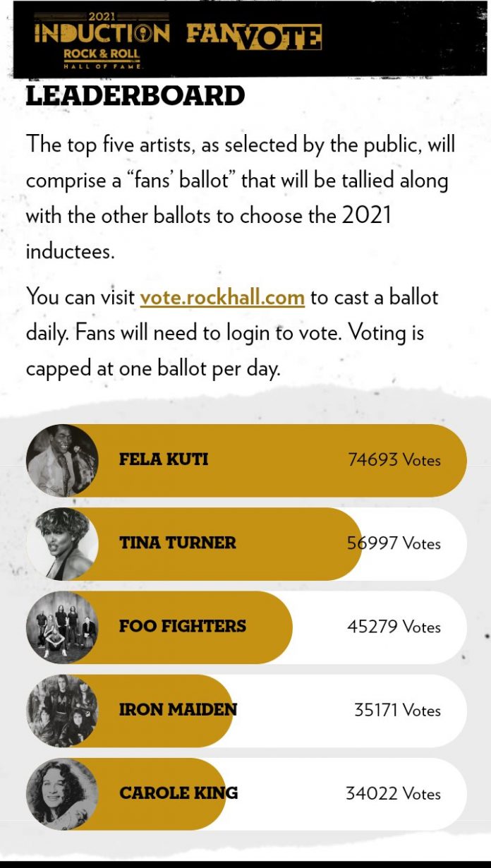Choose the Iron Maiden name label
Screen dimensions: 491x868
178,710
